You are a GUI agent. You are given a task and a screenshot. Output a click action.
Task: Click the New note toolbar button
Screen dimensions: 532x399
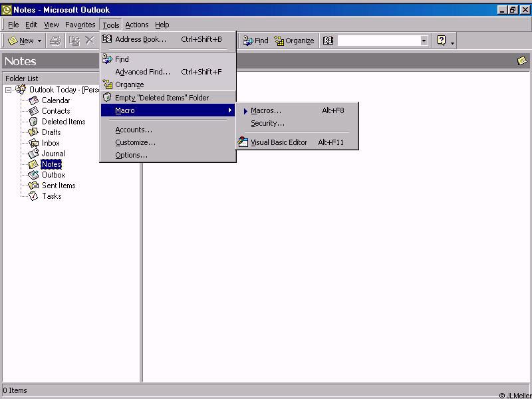[x=21, y=41]
